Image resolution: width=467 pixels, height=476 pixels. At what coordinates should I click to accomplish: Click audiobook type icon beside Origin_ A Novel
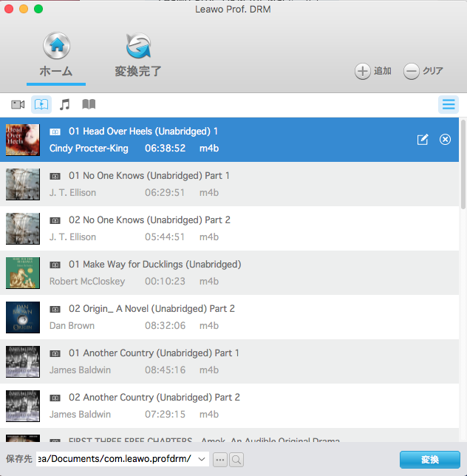[55, 310]
